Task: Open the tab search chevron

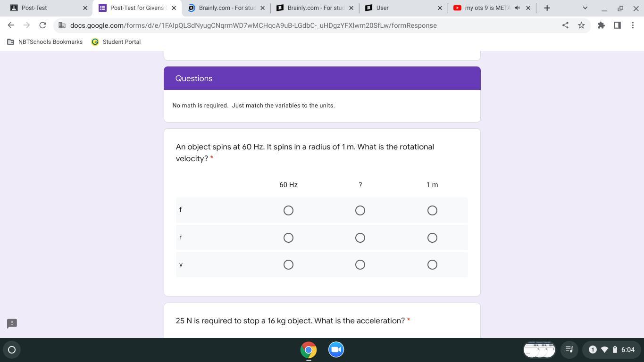Action: [585, 8]
